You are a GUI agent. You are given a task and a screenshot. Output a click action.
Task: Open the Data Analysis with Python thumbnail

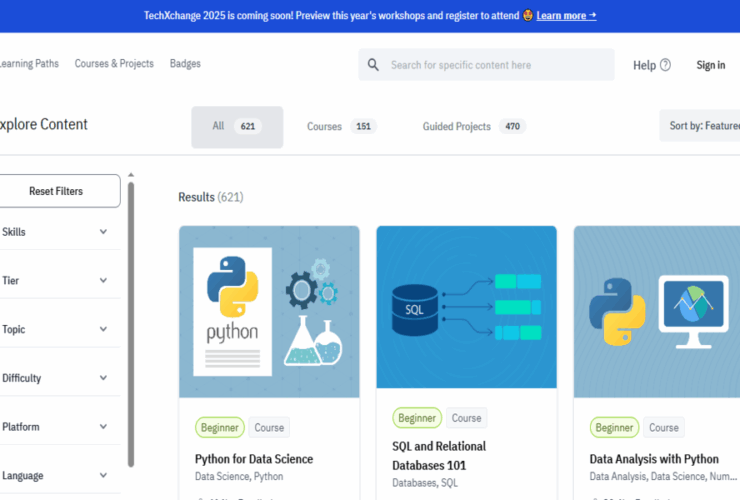[657, 312]
